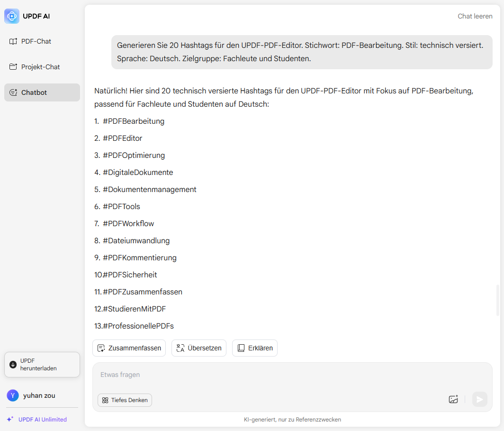Click the #PDFWorkflow hashtag
The height and width of the screenshot is (431, 504).
tap(128, 223)
